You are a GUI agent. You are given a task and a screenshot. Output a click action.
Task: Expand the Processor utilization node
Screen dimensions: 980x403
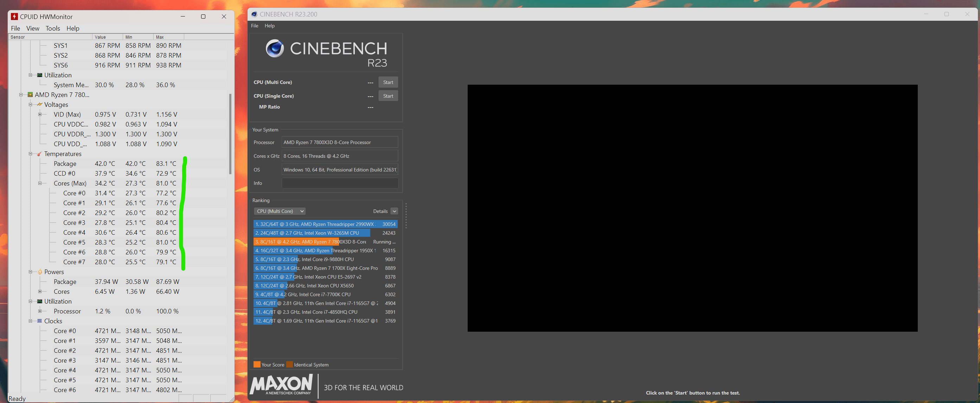[40, 311]
